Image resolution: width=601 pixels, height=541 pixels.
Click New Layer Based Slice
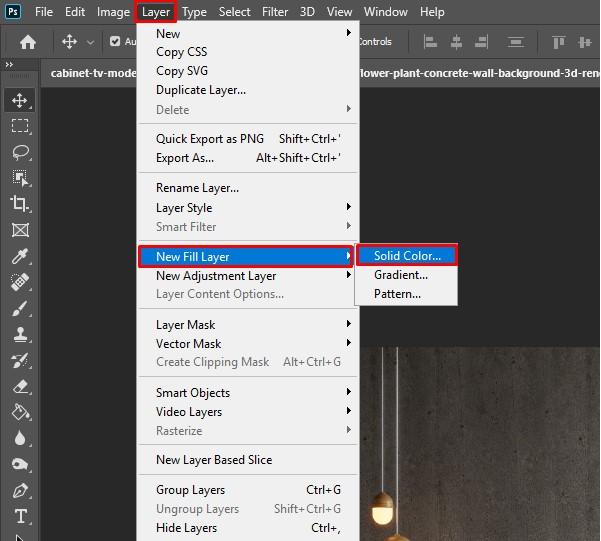[x=248, y=460]
